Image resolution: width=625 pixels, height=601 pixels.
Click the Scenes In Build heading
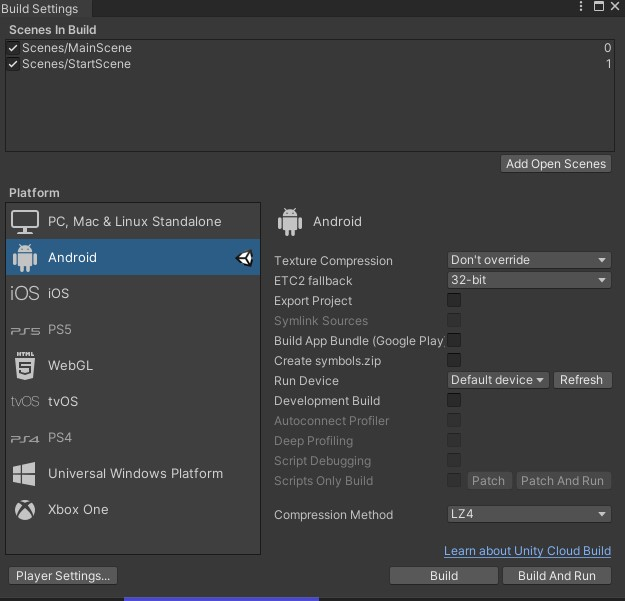click(x=53, y=30)
